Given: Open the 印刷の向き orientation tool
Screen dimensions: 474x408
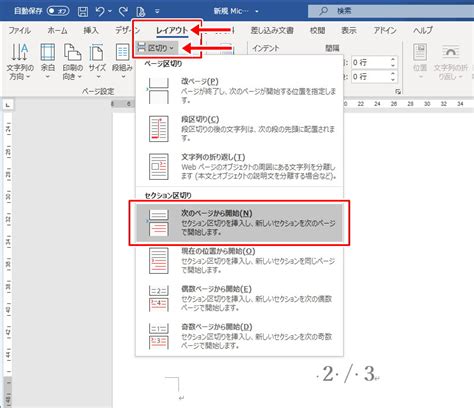Looking at the screenshot, I should point(73,61).
